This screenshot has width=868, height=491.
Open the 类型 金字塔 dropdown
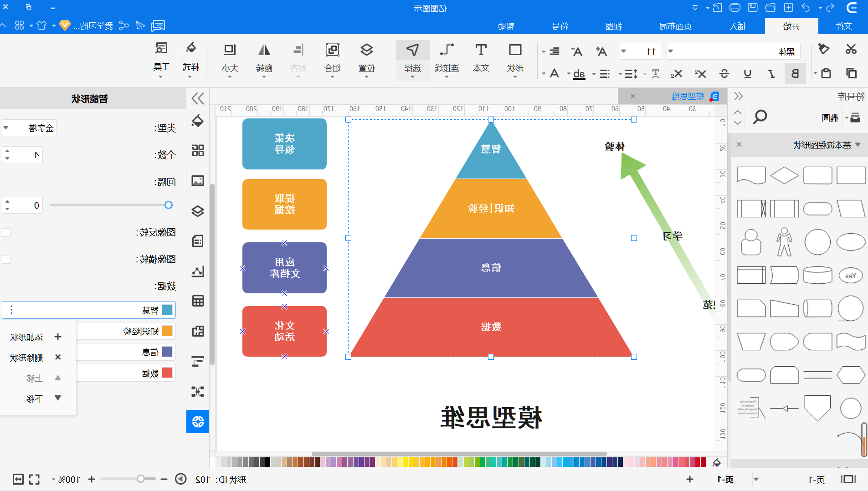click(x=29, y=128)
